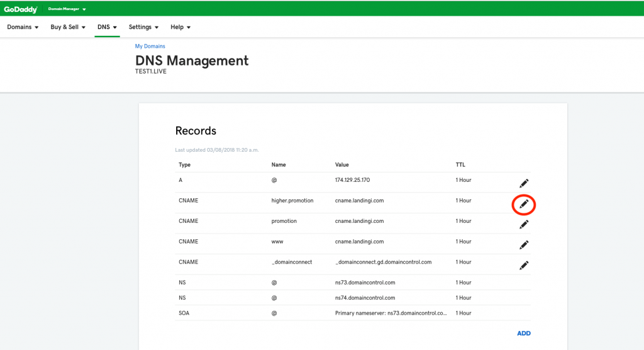Click the DNS Management heading
Viewport: 644px width, 350px height.
tap(192, 60)
